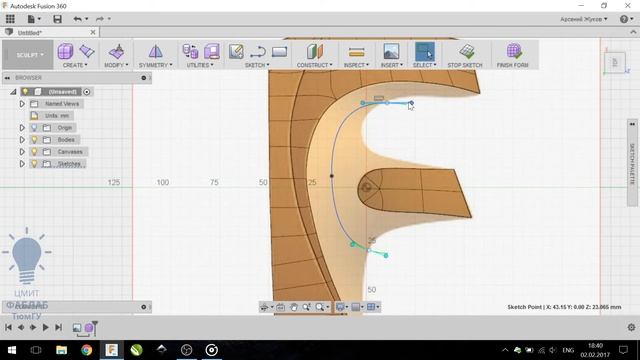Open the Symmetry menu

coord(156,65)
